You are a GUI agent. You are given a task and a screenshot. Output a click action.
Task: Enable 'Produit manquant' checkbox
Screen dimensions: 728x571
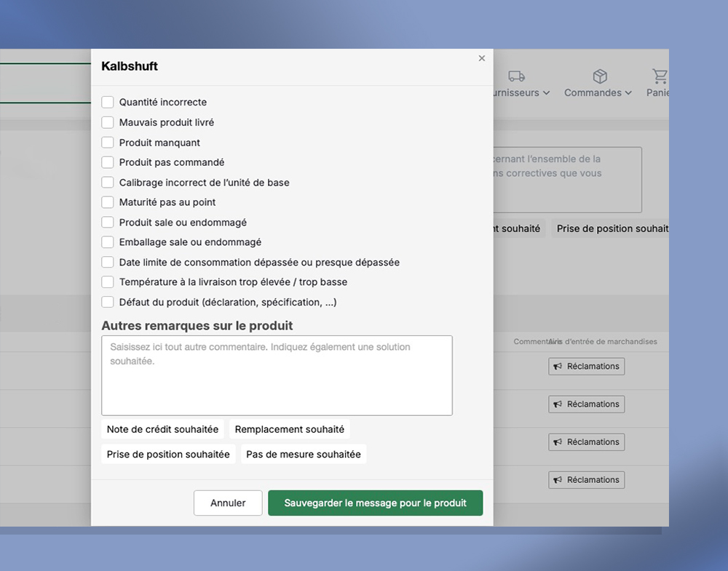(108, 143)
